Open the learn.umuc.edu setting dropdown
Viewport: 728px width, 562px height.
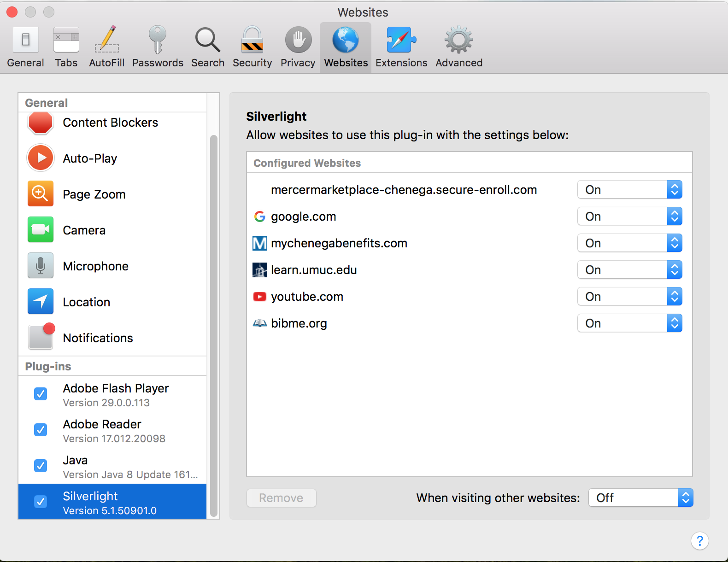click(x=630, y=270)
